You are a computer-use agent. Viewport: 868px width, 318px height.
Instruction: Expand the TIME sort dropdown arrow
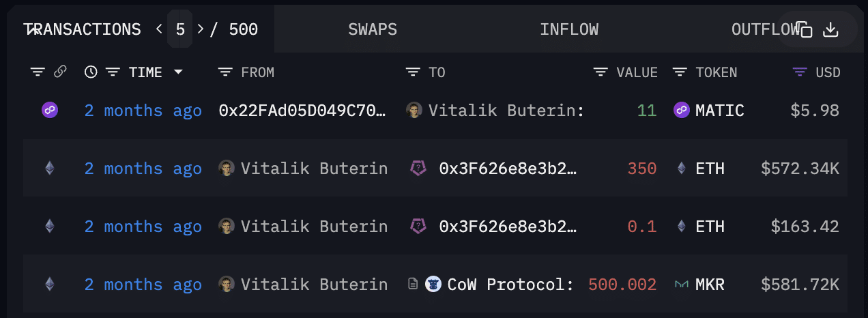178,72
